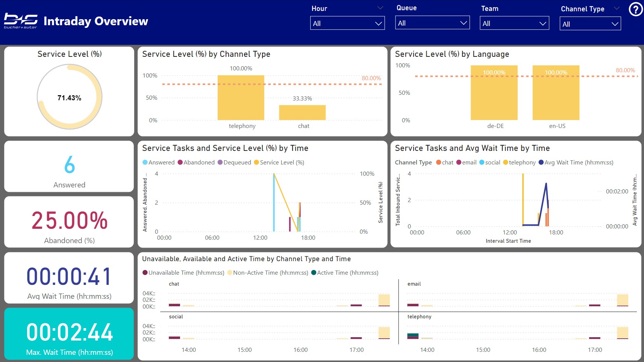
Task: Select the social legend entry in Wait Time chart
Action: (489, 163)
